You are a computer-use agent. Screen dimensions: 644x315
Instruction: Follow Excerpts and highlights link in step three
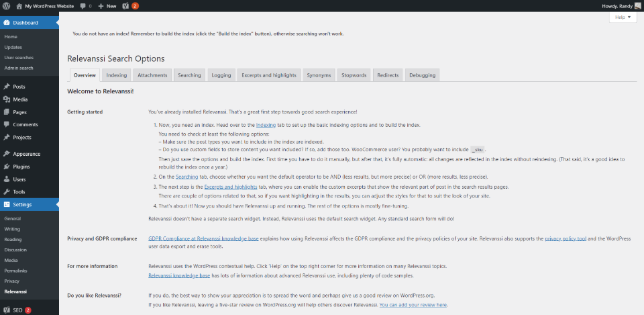[x=231, y=187]
